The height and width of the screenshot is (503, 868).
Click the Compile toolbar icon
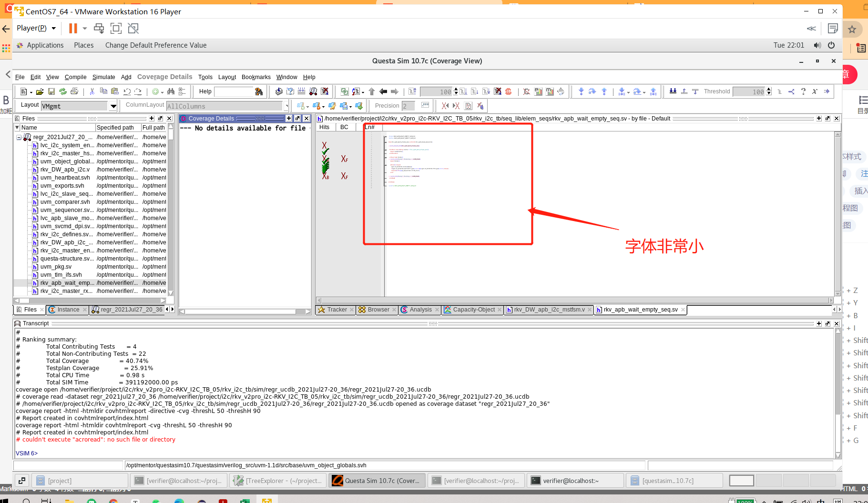(279, 91)
